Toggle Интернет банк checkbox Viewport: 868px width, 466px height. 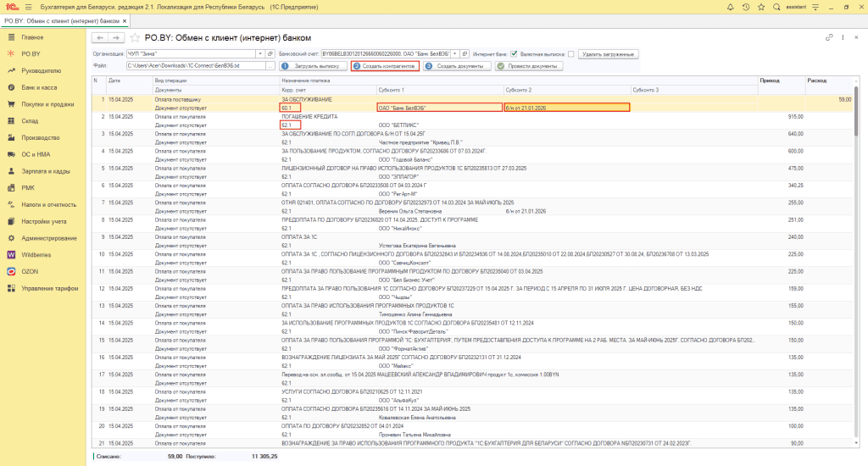tap(514, 53)
